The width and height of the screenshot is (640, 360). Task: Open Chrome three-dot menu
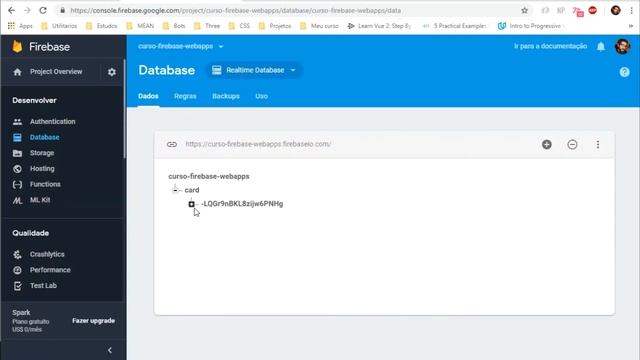tap(631, 11)
